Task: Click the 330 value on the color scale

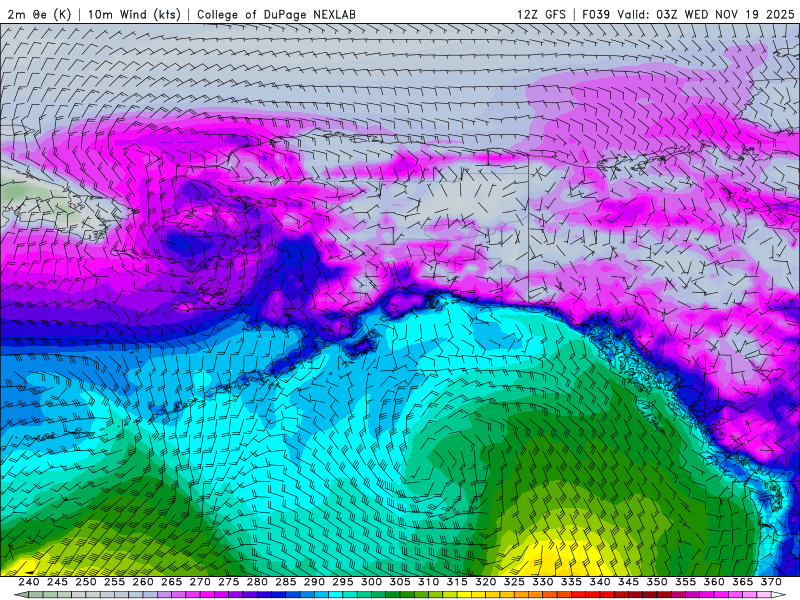Action: pos(543,582)
